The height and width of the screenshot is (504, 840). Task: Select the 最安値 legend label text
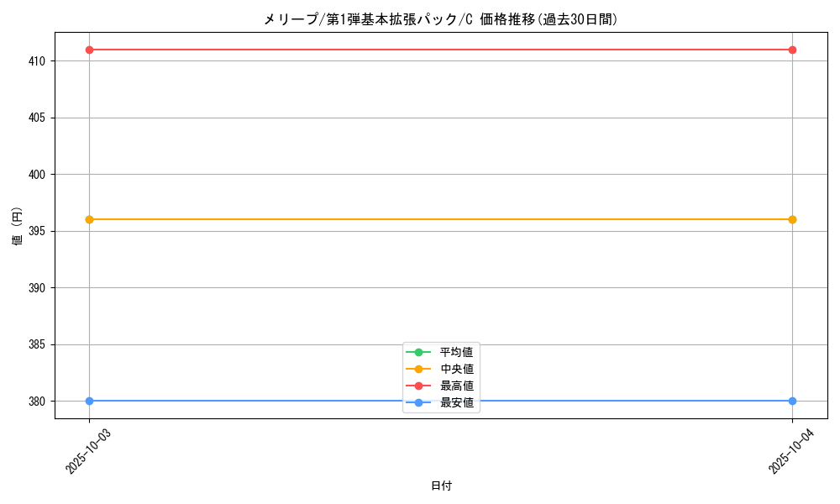point(456,403)
